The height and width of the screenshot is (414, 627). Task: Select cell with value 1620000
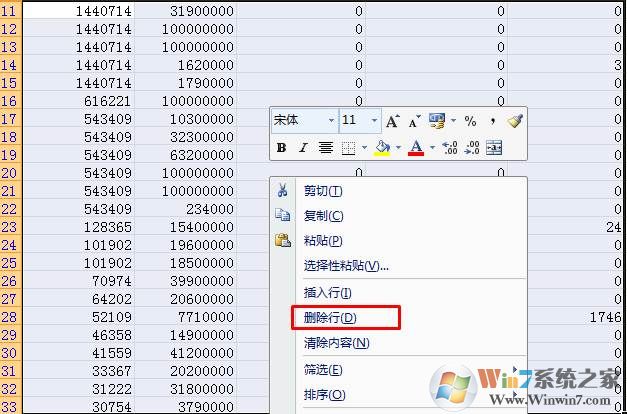[186, 65]
